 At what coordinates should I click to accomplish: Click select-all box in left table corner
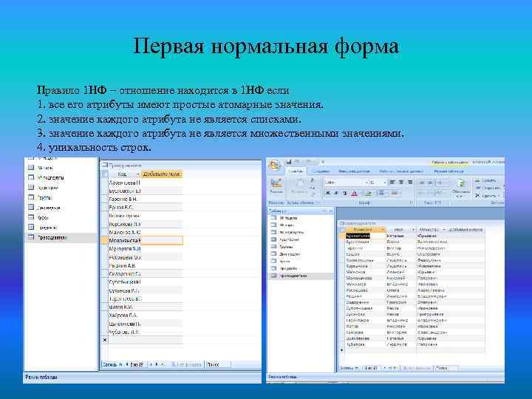(x=105, y=174)
